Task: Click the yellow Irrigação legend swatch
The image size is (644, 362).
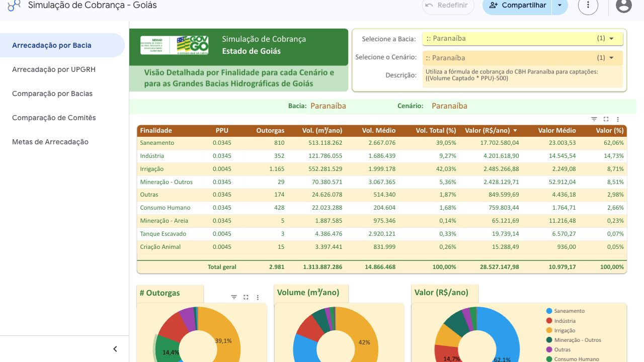Action: pyautogui.click(x=549, y=330)
